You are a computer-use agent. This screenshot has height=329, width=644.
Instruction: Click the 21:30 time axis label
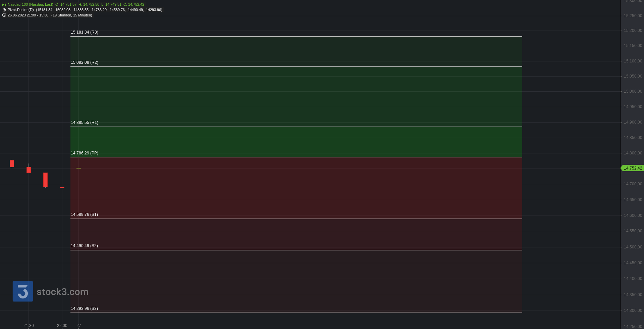point(29,326)
